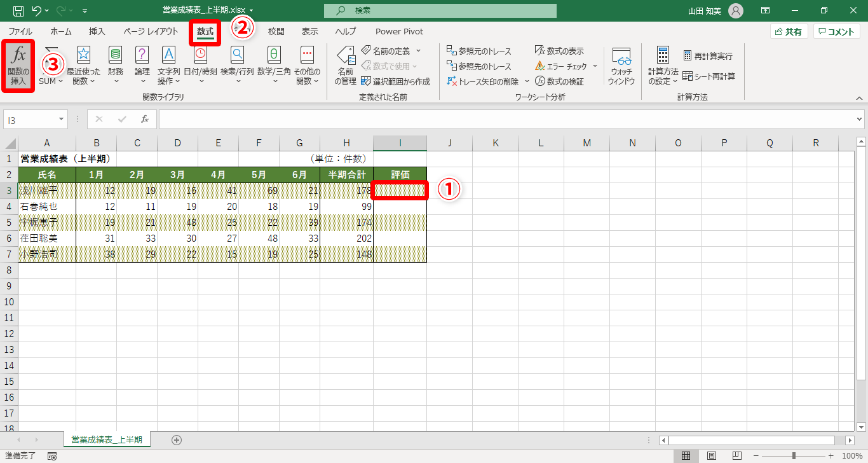This screenshot has width=868, height=463.
Task: Collapse the ribbon with the chevron
Action: [x=859, y=98]
